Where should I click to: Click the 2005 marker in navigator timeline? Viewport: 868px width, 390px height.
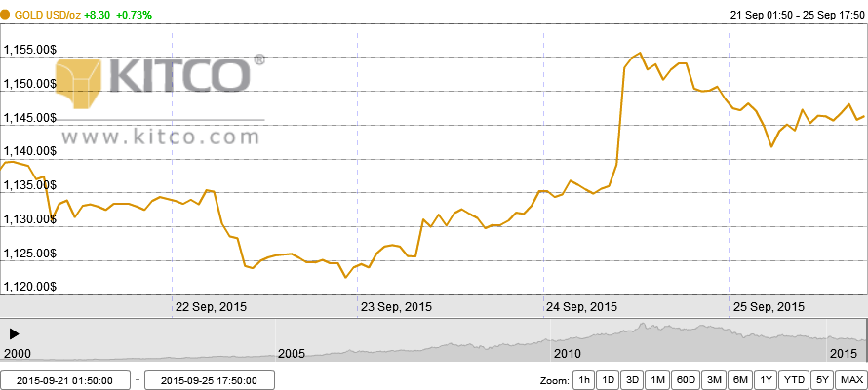click(292, 354)
